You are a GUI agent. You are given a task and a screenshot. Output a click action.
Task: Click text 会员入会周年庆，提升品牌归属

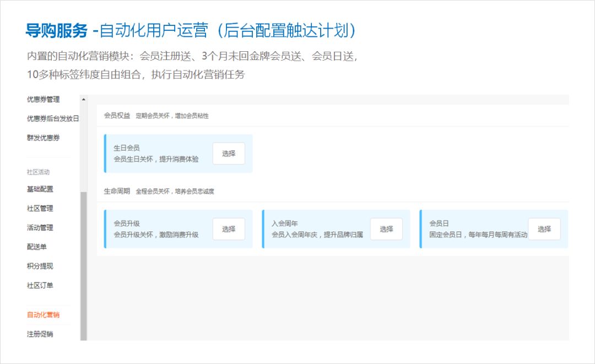(317, 235)
